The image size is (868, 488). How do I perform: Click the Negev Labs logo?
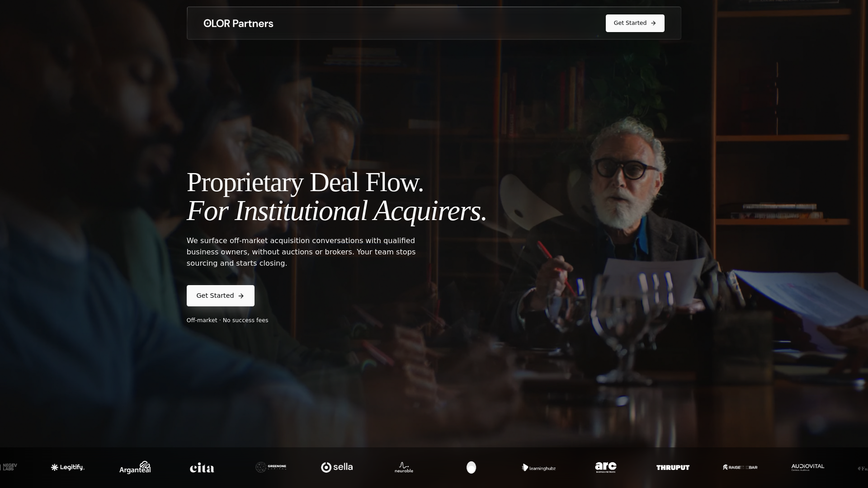(9, 467)
